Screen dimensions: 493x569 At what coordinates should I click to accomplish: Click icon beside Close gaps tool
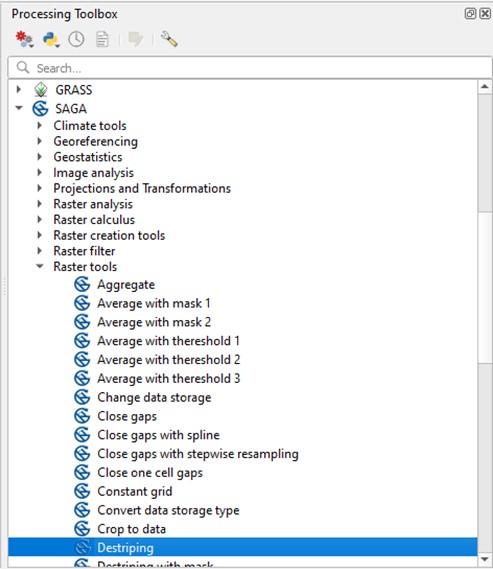point(82,416)
